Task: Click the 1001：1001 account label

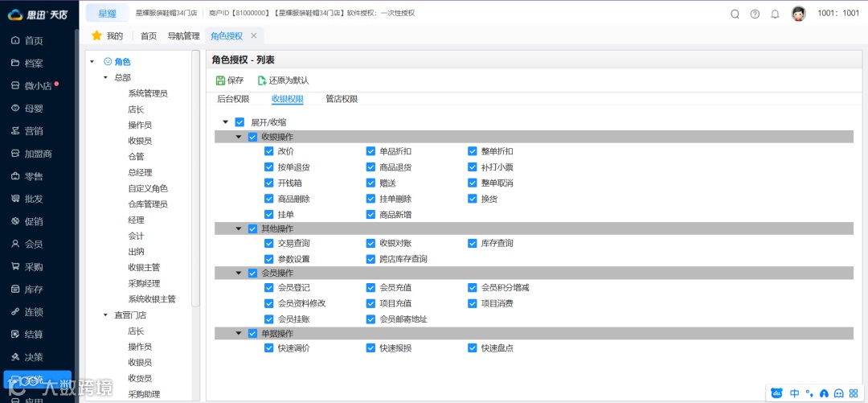Action: [x=838, y=14]
